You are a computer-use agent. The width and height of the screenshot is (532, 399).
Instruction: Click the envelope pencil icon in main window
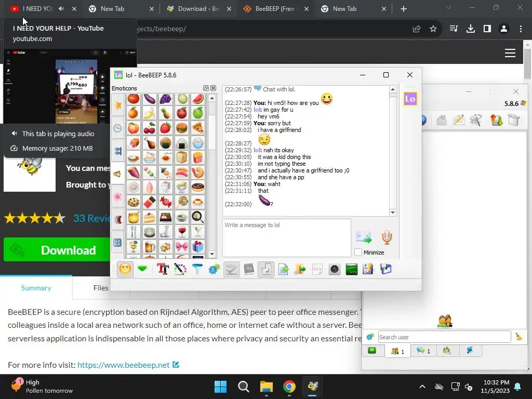tap(458, 120)
